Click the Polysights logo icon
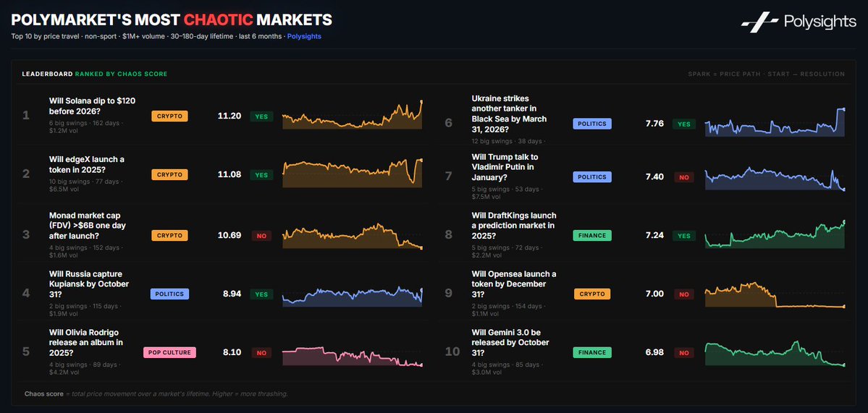The height and width of the screenshot is (413, 868). click(761, 22)
